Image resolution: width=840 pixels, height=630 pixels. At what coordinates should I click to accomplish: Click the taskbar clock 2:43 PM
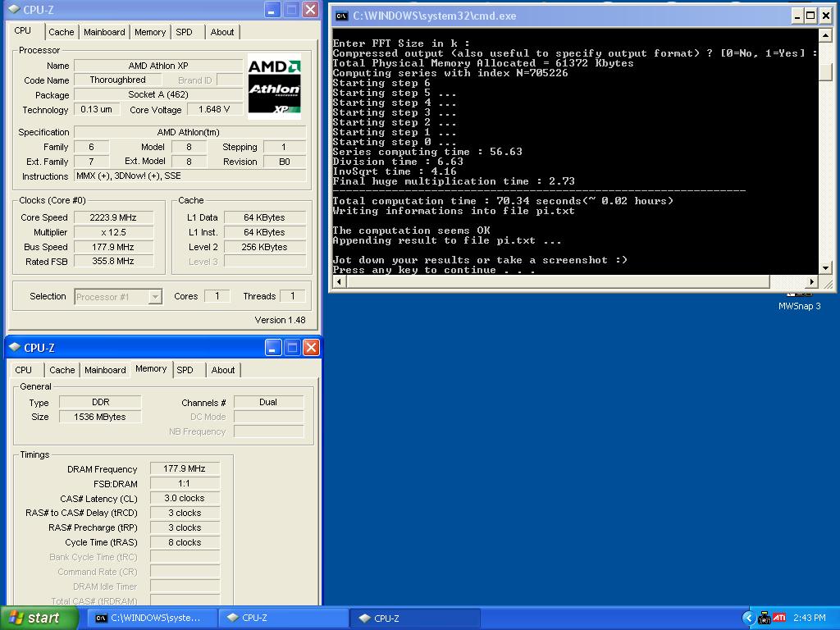pos(810,618)
